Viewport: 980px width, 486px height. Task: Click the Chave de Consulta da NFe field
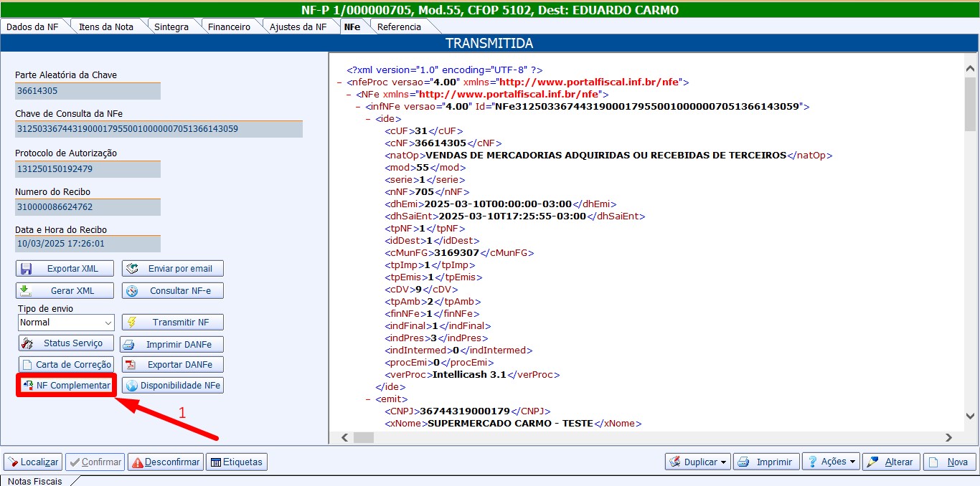(159, 129)
